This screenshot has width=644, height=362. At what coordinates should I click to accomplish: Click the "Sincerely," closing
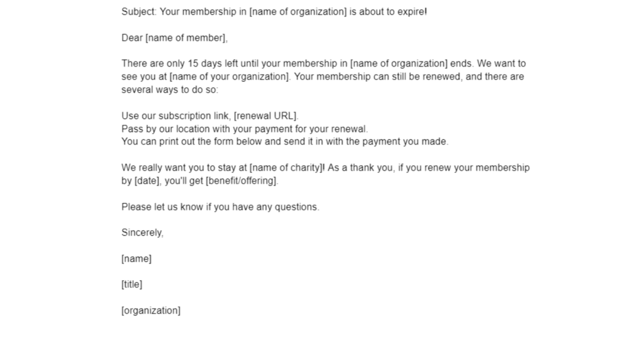(x=143, y=233)
